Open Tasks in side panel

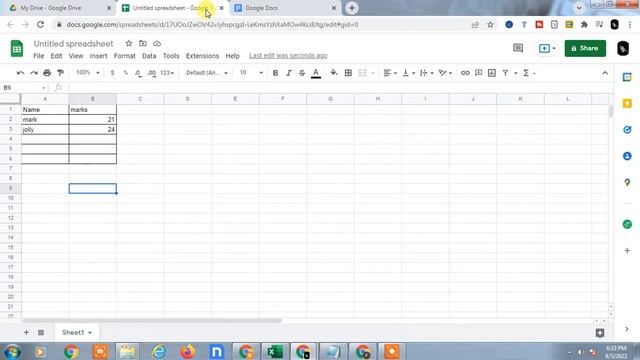pyautogui.click(x=627, y=130)
